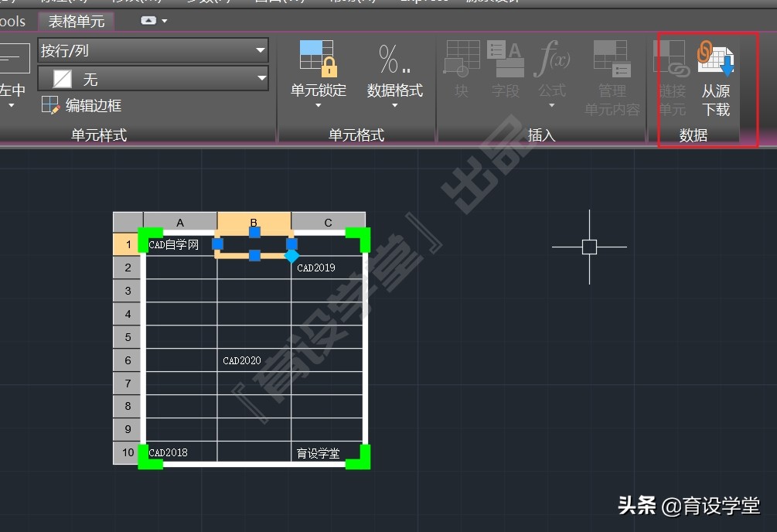
Task: Switch to the 表格单元 ribbon tab
Action: click(77, 21)
